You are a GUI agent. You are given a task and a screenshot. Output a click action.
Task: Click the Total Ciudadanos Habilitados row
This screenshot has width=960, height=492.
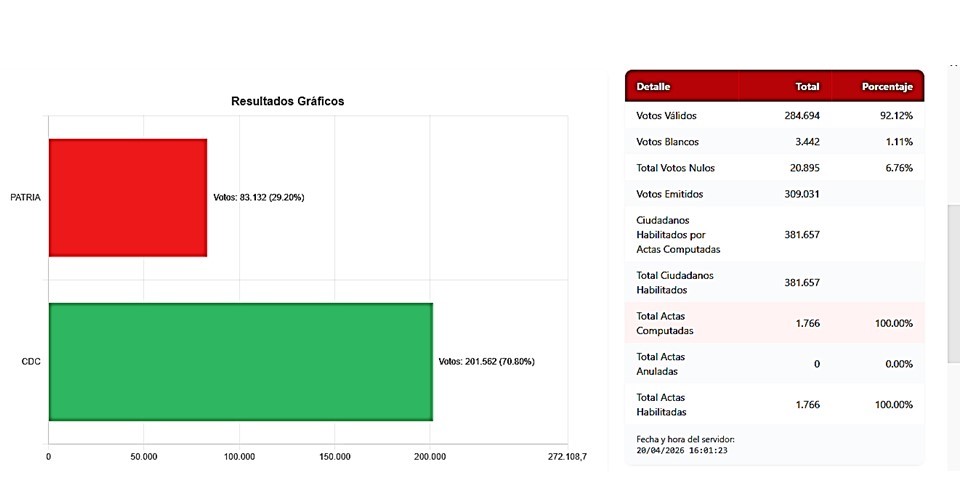coord(774,282)
